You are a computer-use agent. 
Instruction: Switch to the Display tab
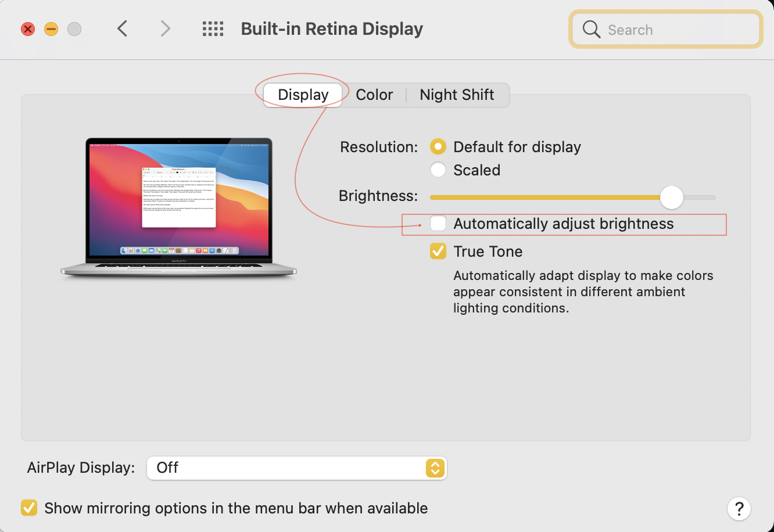pos(303,95)
